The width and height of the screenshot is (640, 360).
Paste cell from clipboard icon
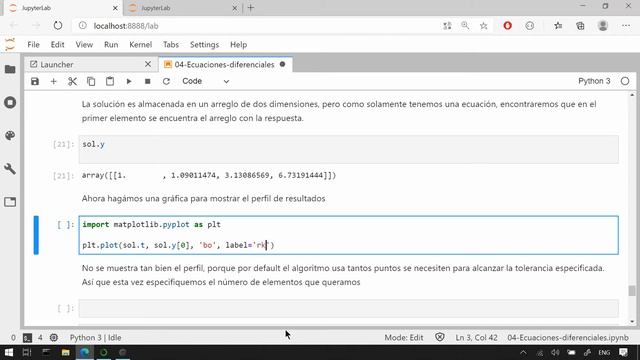pos(110,81)
